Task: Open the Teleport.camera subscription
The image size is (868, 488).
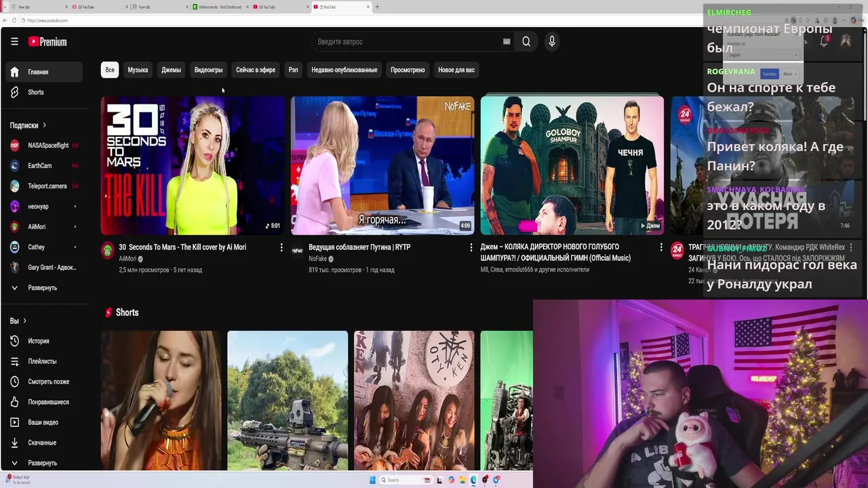Action: [44, 186]
